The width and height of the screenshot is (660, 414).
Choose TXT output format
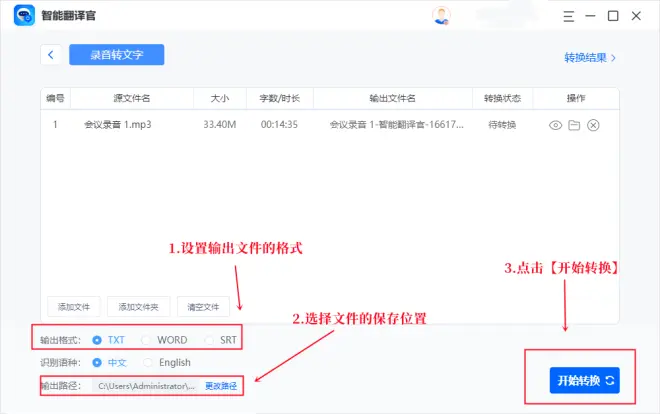click(109, 340)
